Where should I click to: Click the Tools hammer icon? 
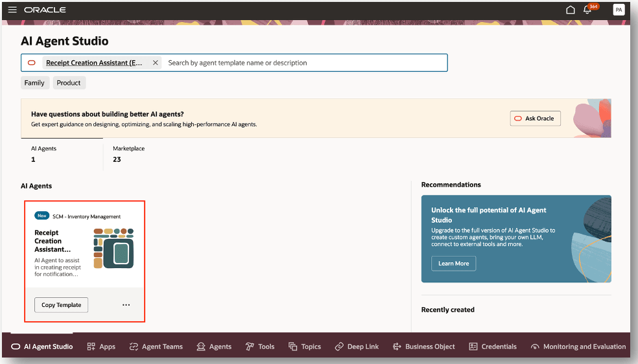point(250,347)
